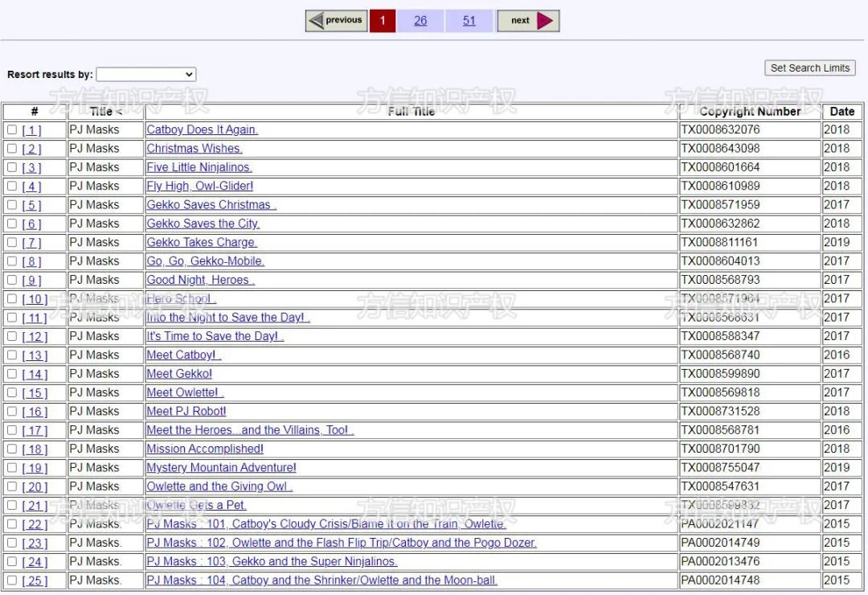Image resolution: width=868 pixels, height=595 pixels.
Task: Open Meet Gekko! title link
Action: pos(179,374)
